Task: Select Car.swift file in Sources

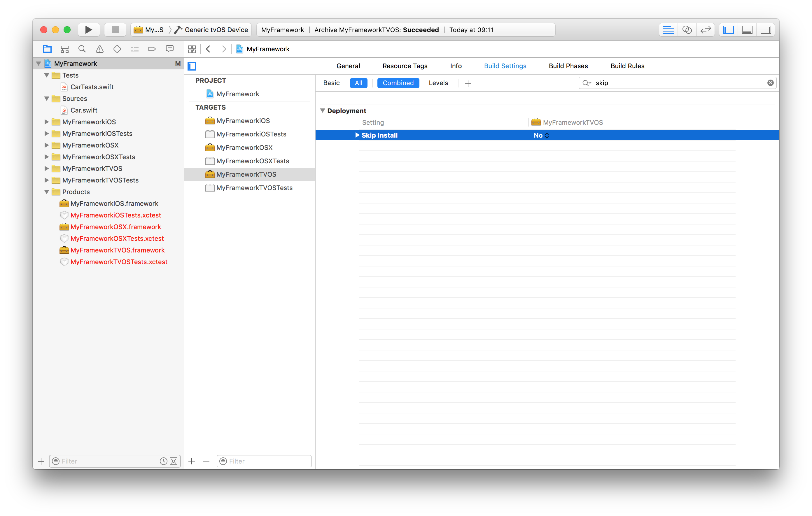Action: click(x=82, y=110)
